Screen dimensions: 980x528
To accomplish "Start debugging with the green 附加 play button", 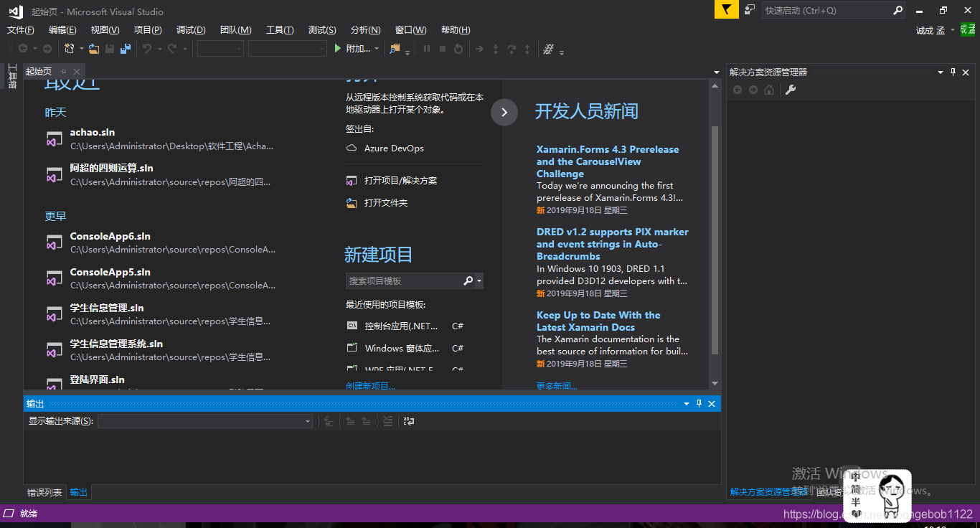I will 353,49.
